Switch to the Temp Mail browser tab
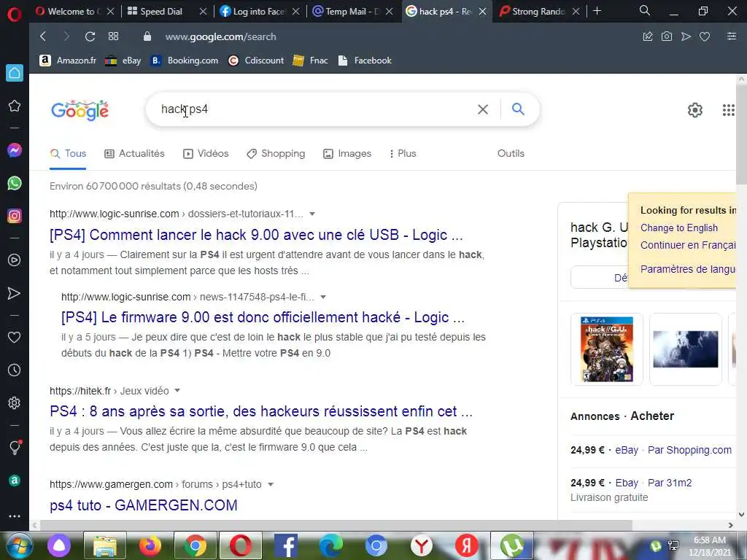 (x=351, y=11)
